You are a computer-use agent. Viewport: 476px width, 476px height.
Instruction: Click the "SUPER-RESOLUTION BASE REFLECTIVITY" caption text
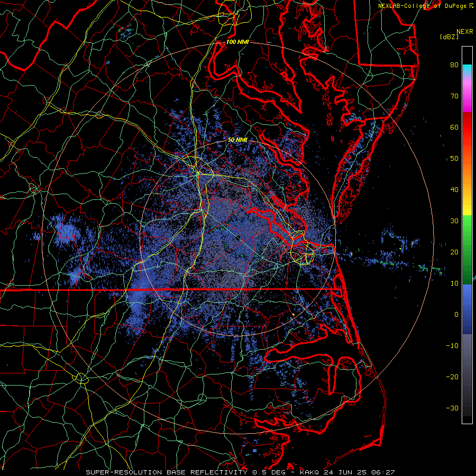pyautogui.click(x=167, y=472)
